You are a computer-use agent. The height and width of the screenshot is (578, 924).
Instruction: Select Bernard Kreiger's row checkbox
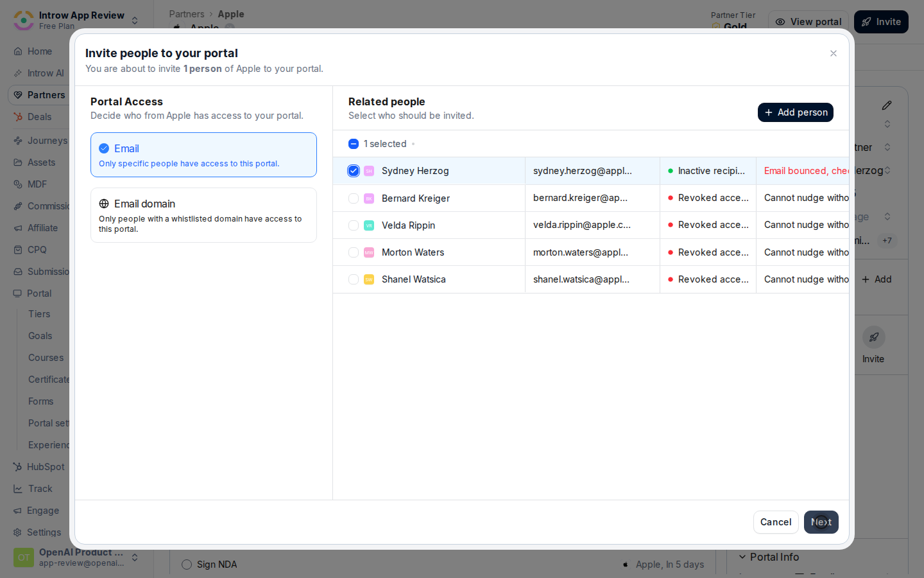point(354,198)
